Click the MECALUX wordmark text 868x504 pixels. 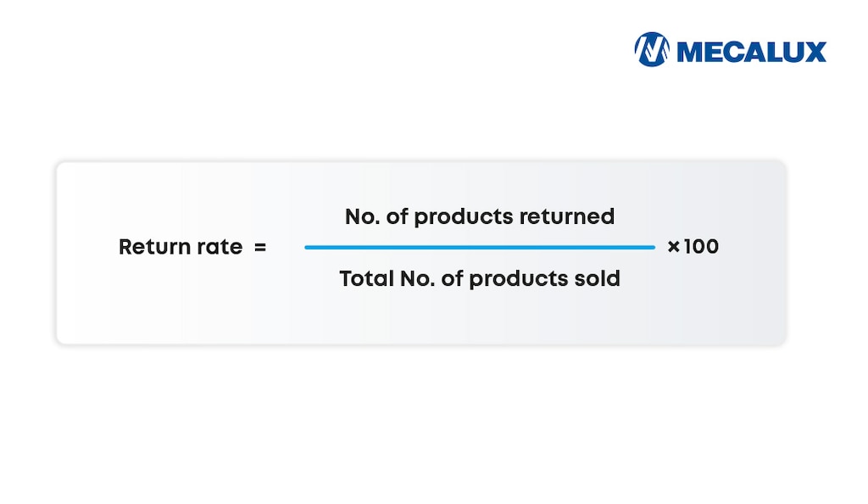tap(752, 52)
